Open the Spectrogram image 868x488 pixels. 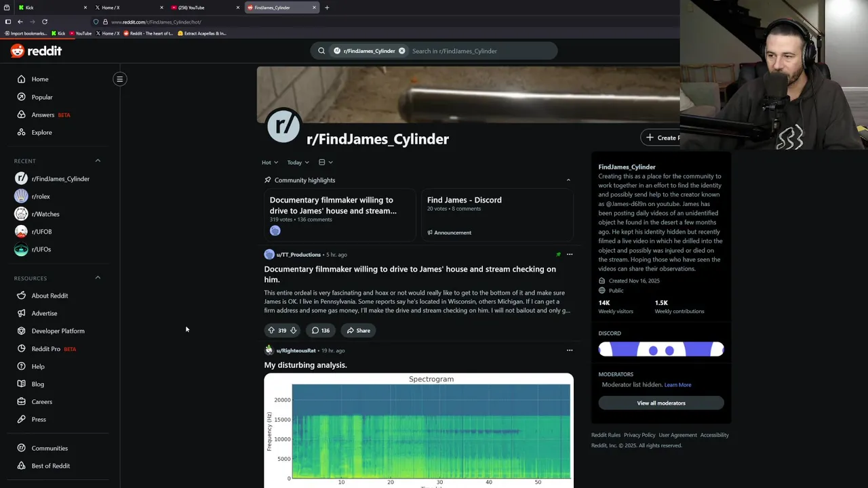tap(418, 430)
